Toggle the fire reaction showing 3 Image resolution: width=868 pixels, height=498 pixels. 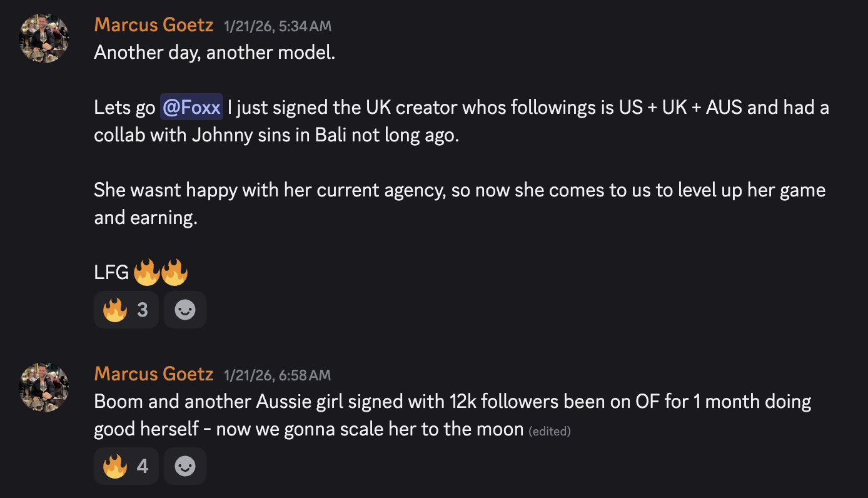pyautogui.click(x=126, y=310)
